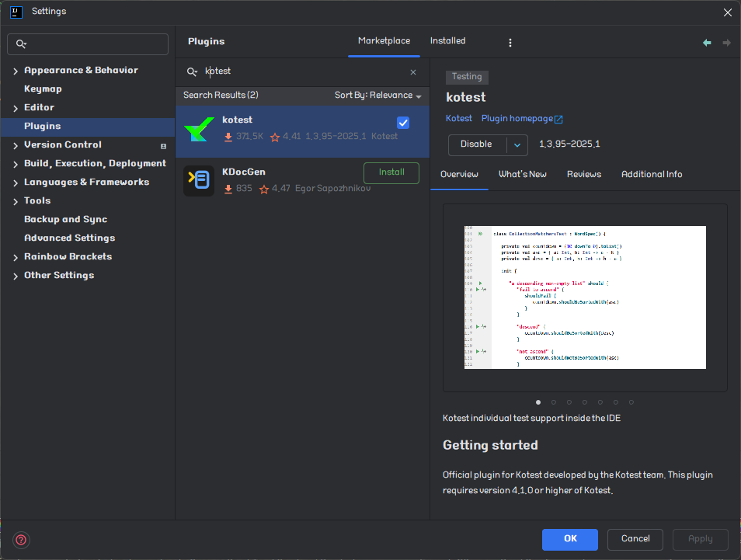This screenshot has height=560, width=741.
Task: Click the settings search input field
Action: point(88,44)
